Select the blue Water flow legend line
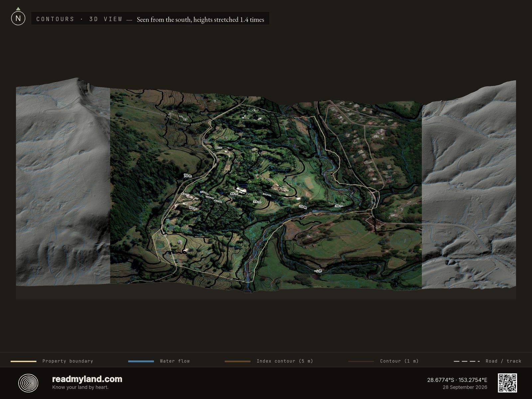532x399 pixels. point(141,361)
